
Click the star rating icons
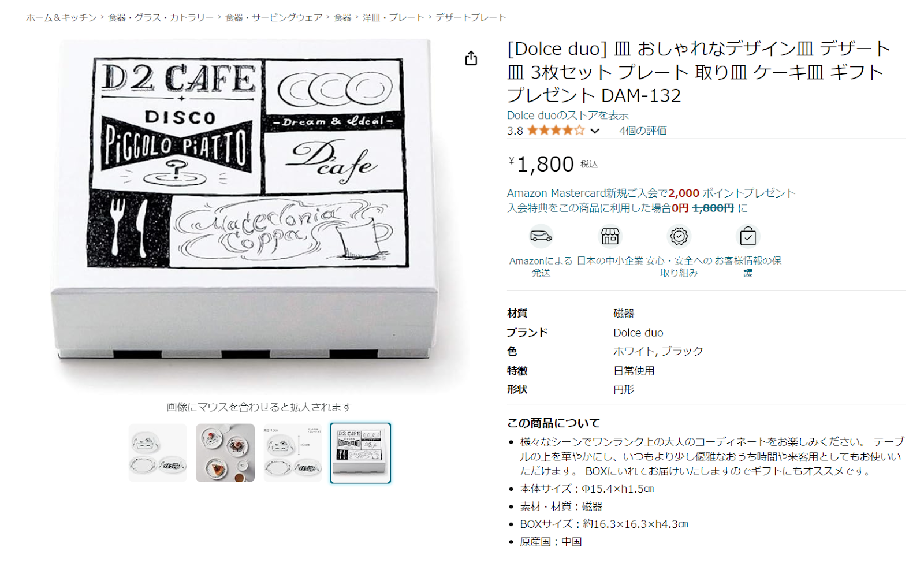[556, 131]
